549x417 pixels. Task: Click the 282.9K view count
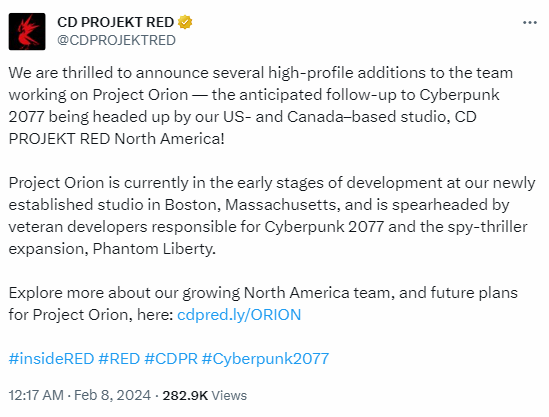(185, 395)
